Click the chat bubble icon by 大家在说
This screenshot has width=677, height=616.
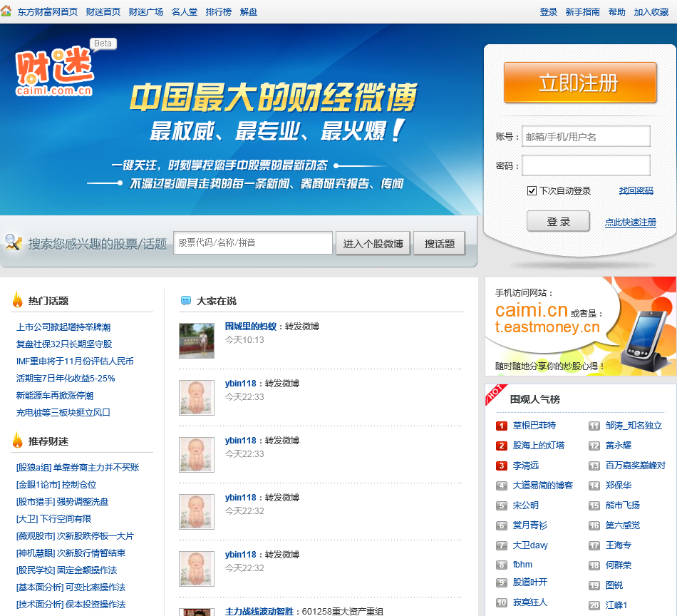[x=186, y=301]
